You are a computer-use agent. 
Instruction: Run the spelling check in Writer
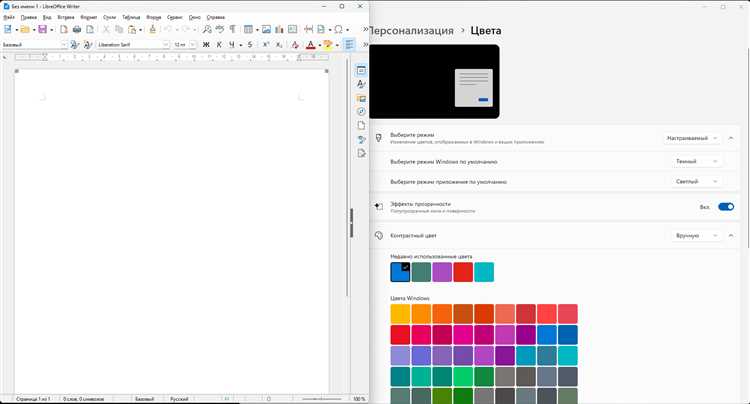tap(220, 30)
